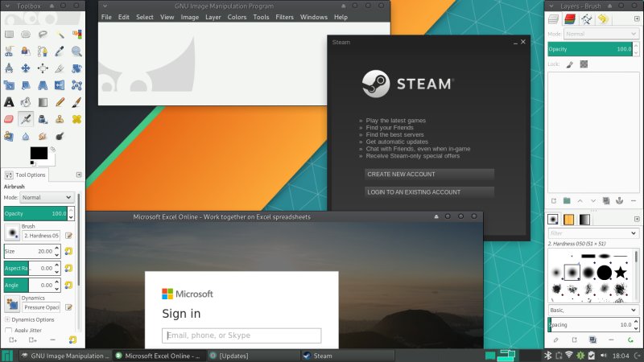
Task: Click the black foreground color swatch
Action: (x=39, y=153)
